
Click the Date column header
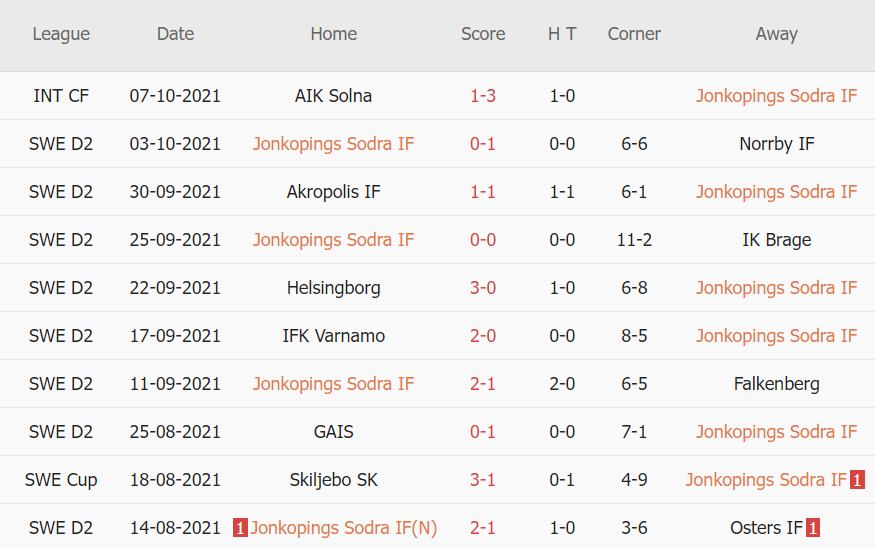(175, 34)
